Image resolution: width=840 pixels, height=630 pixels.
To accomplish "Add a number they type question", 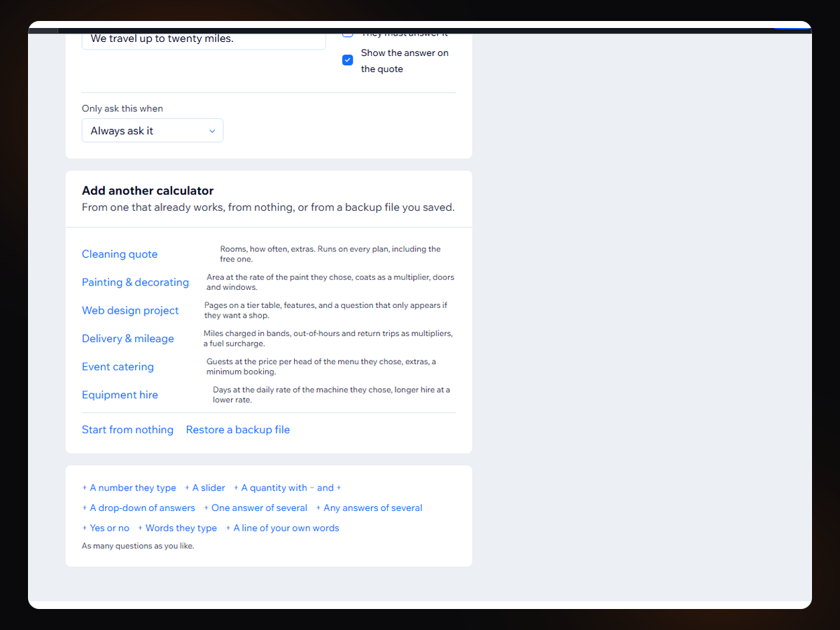I will pyautogui.click(x=129, y=488).
